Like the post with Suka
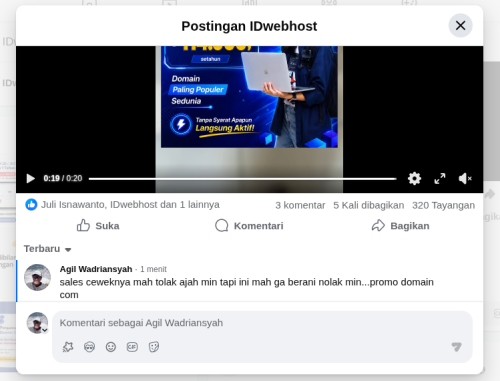Viewport: 500px width, 381px height. point(98,226)
